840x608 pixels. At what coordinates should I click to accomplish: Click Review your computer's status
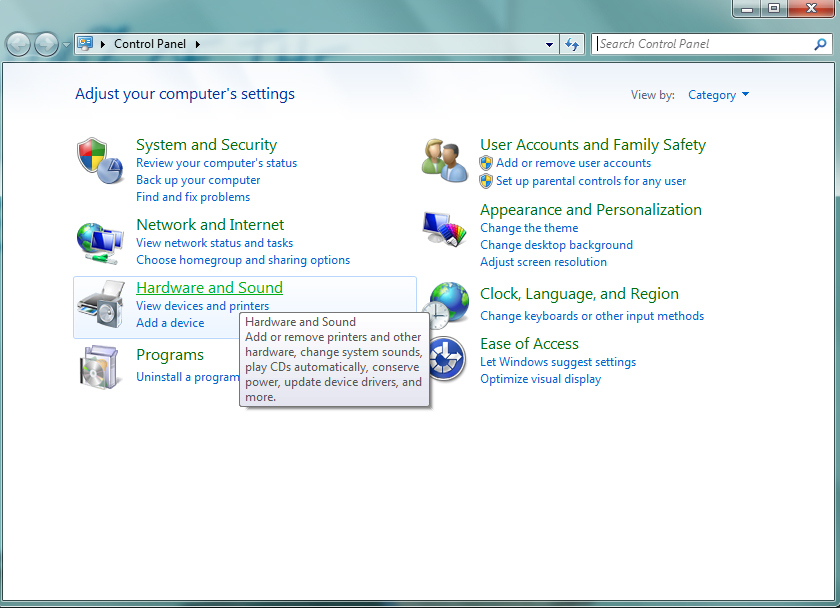(x=216, y=163)
